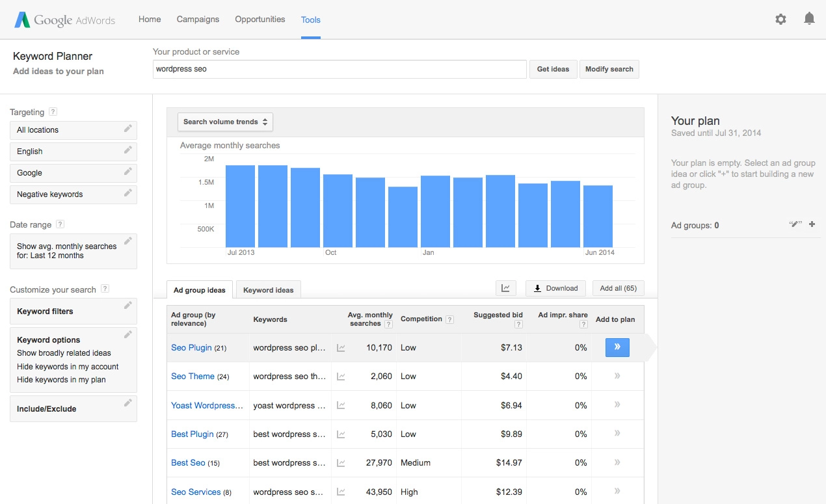Edit the date range pencil icon
The height and width of the screenshot is (504, 826).
tap(128, 241)
